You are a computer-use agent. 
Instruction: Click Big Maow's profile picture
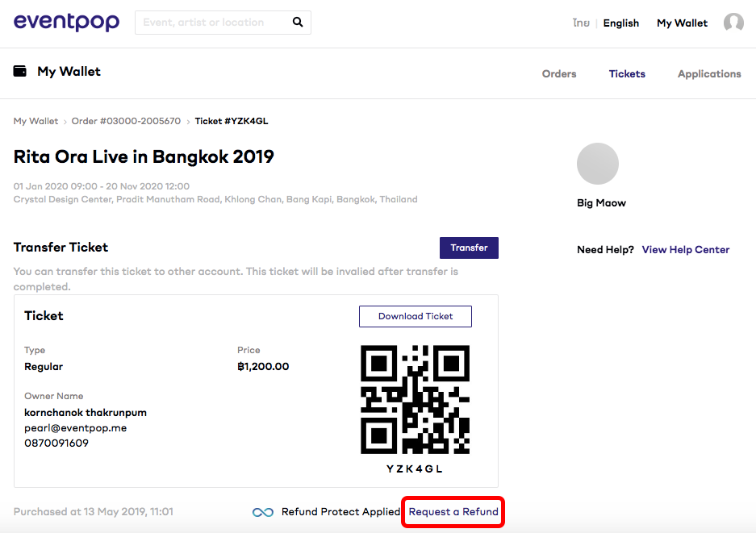coord(598,164)
